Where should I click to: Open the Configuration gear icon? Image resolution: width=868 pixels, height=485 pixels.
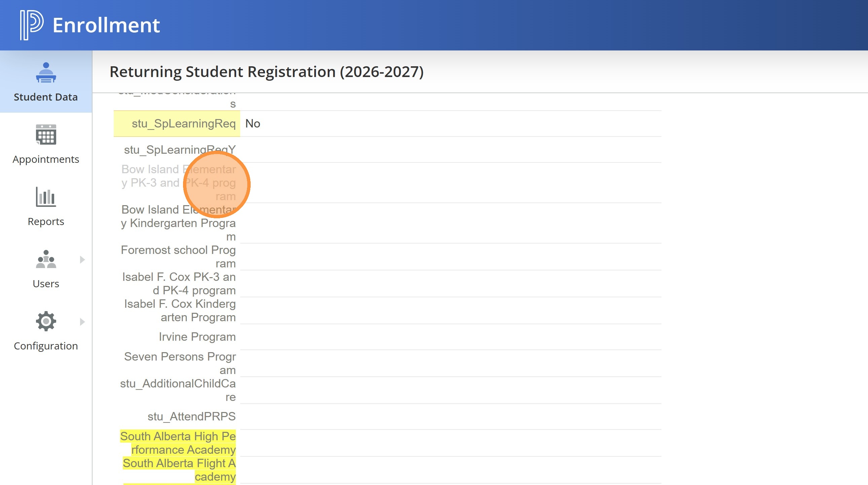pos(46,321)
